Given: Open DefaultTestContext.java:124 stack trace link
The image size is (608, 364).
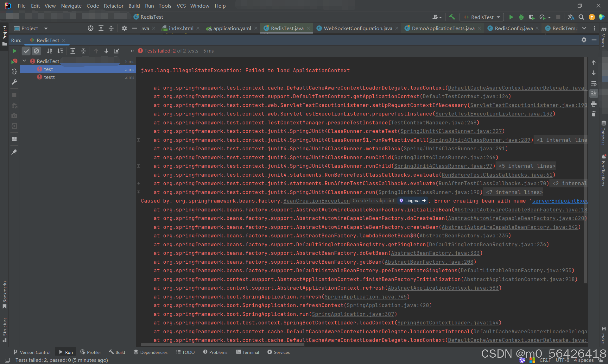Looking at the screenshot, I should (x=465, y=97).
